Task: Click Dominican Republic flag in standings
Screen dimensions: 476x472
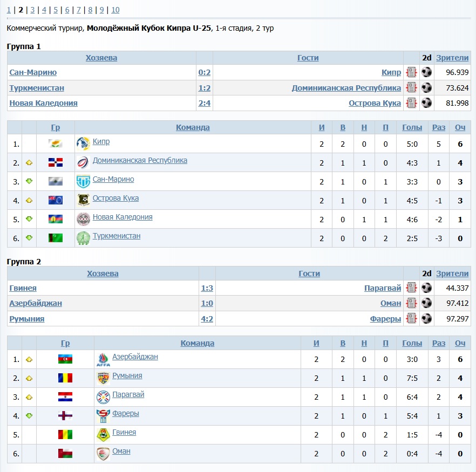Action: click(55, 162)
